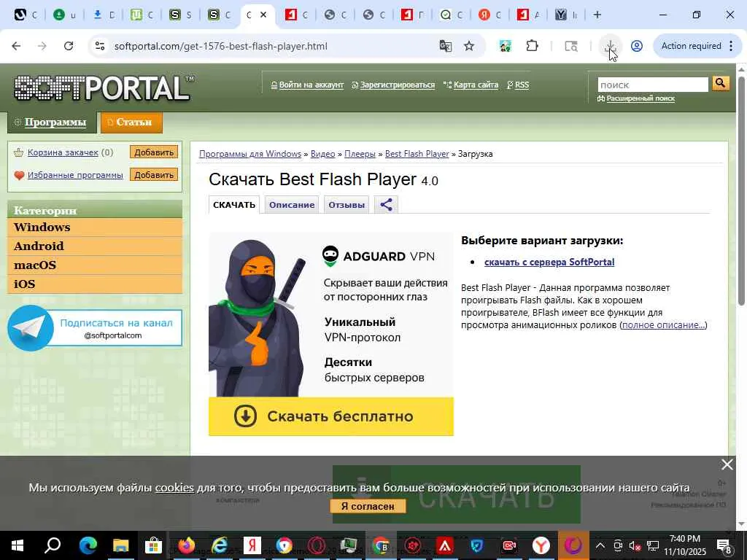Reload the current page
This screenshot has height=560, width=747.
coord(69,46)
